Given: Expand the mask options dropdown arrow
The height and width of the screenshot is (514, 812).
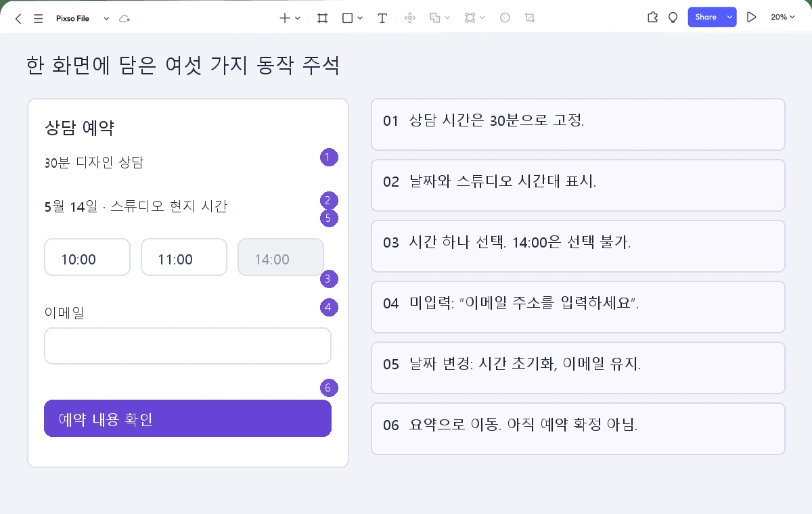Looking at the screenshot, I should click(448, 18).
